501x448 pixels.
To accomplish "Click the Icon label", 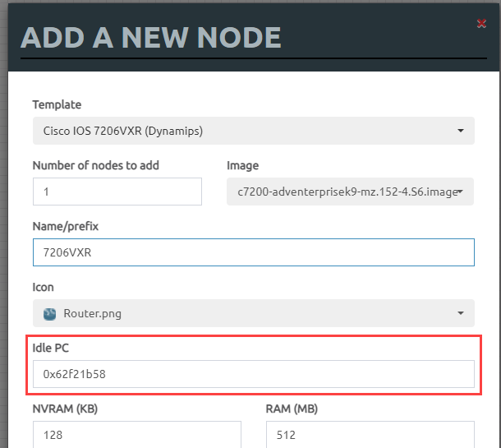I will 43,287.
